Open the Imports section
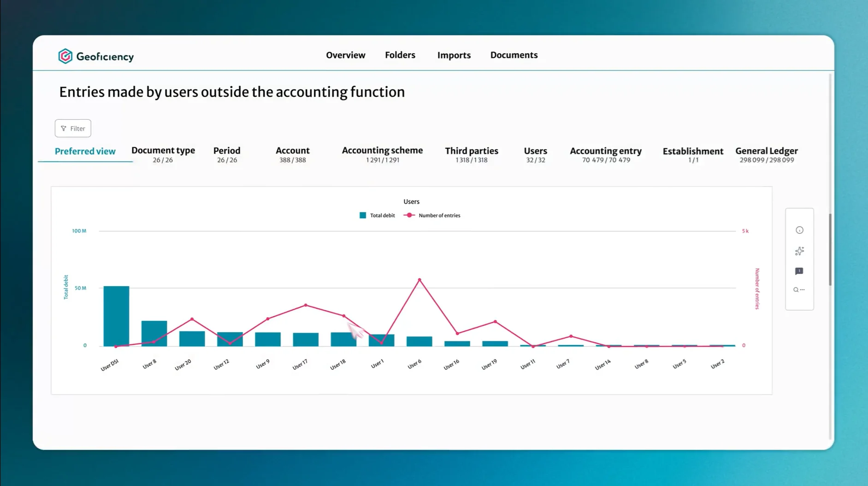This screenshot has width=868, height=486. [454, 55]
